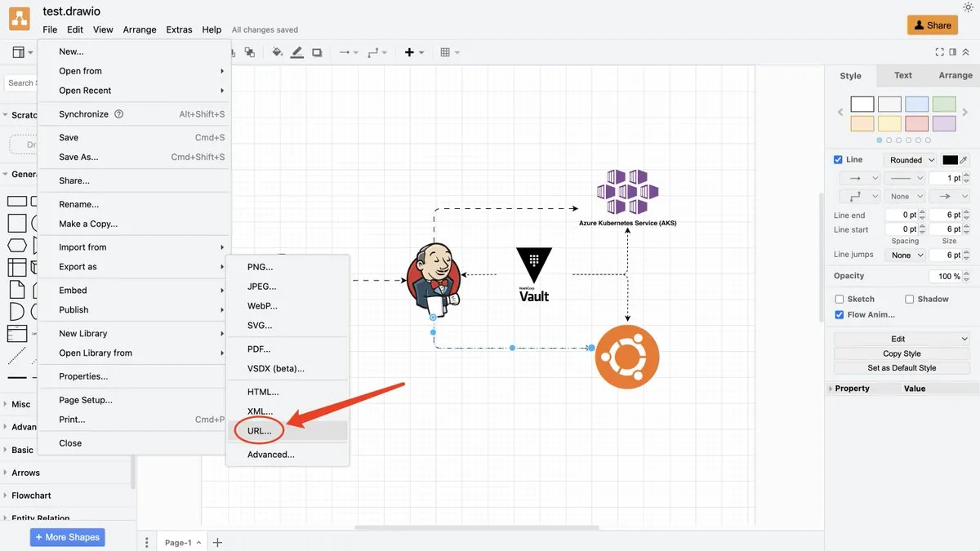980x551 pixels.
Task: Toggle the Shadow toolbar icon
Action: [x=317, y=52]
